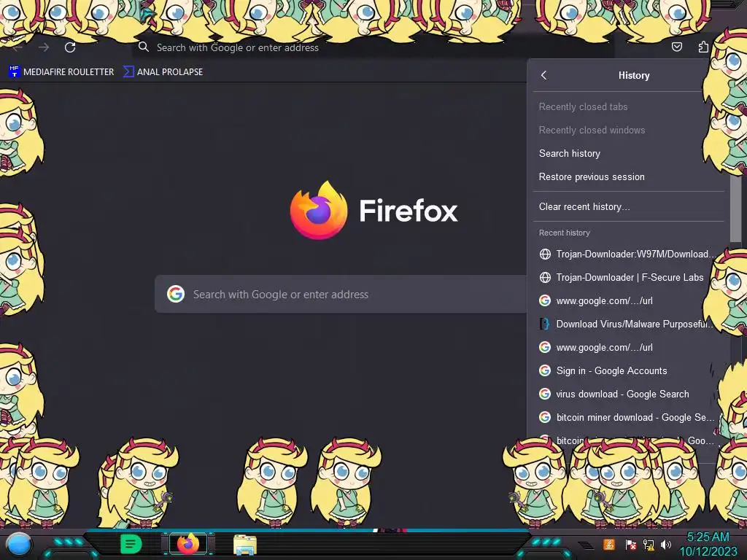The width and height of the screenshot is (747, 560).
Task: Open Trojan-Downloader | F-Secure Labs entry
Action: 628,277
